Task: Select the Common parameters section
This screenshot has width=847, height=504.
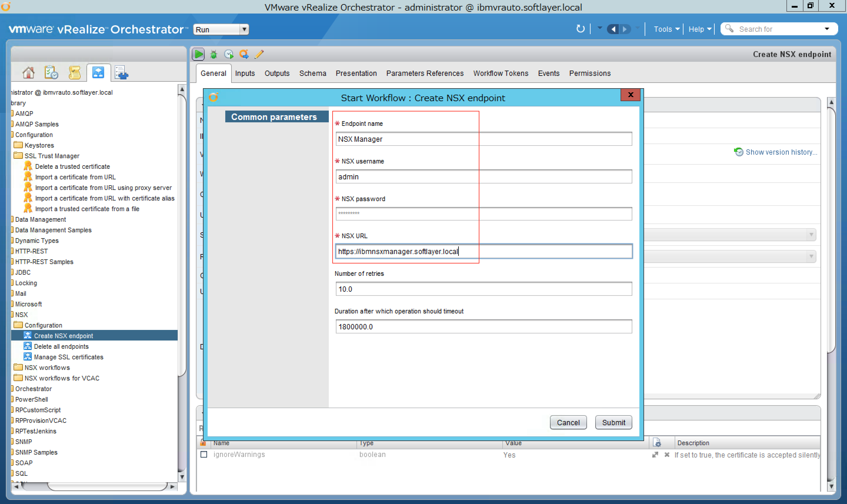Action: point(276,116)
